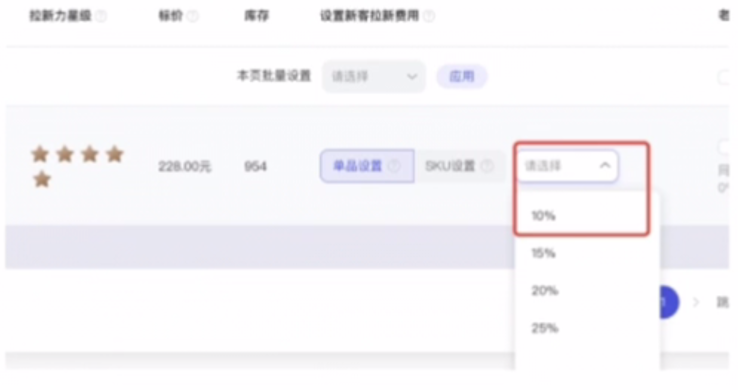Go to next page with arrow

point(696,302)
